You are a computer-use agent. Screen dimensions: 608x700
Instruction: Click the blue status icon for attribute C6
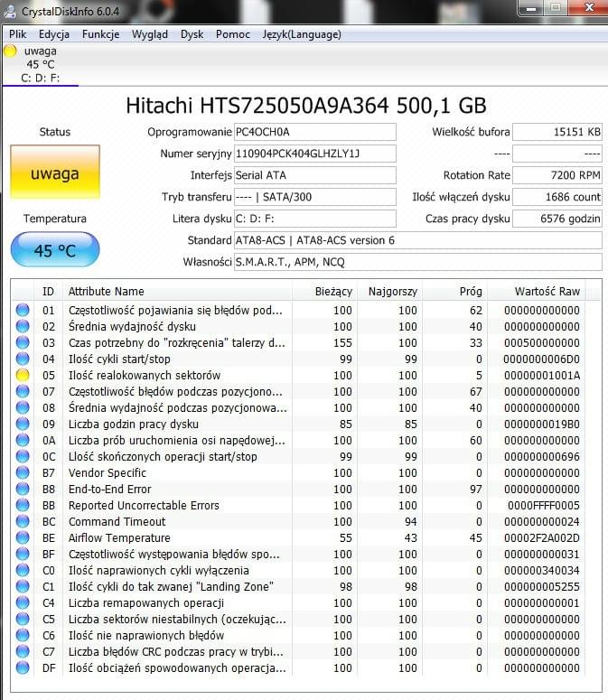(x=23, y=635)
